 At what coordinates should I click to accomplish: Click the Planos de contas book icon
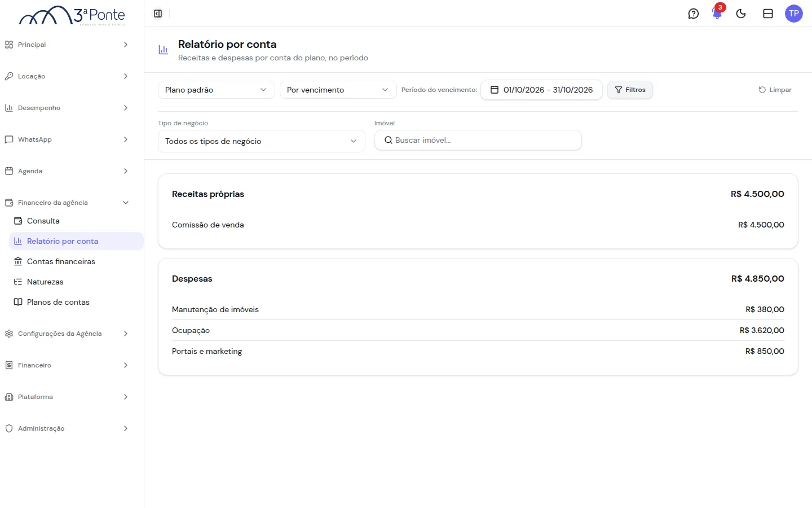pos(18,302)
